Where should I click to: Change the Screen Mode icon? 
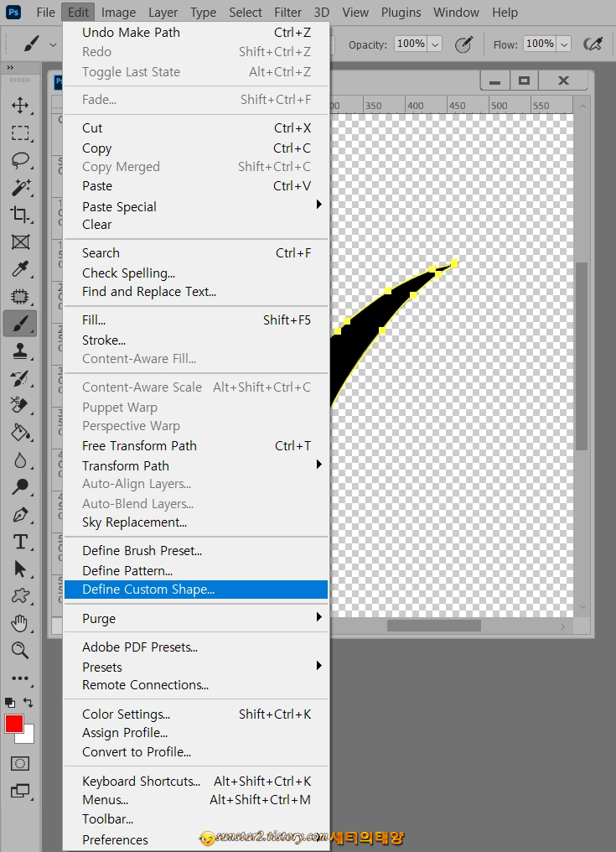(x=20, y=791)
